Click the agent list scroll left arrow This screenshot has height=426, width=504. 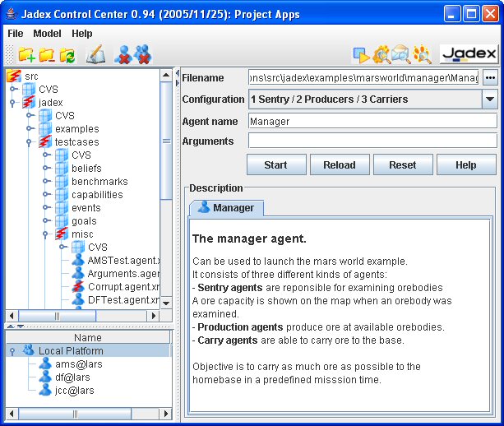(x=12, y=414)
